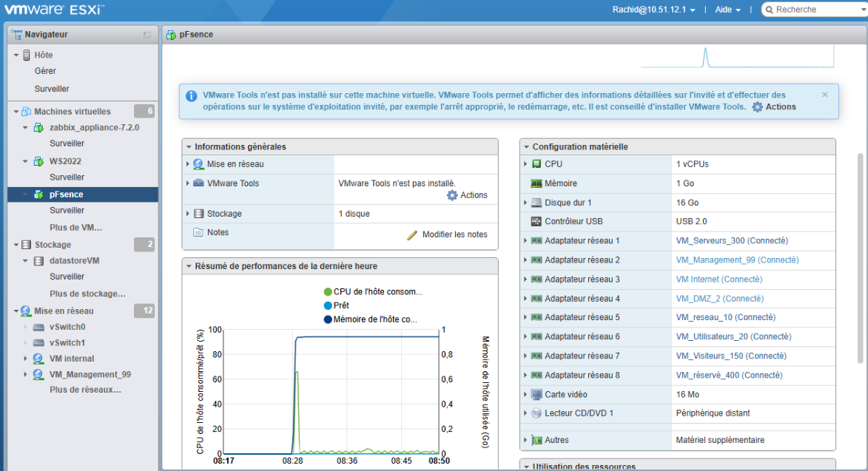Open the VM_Management_99 (Connecté) link

click(x=737, y=260)
